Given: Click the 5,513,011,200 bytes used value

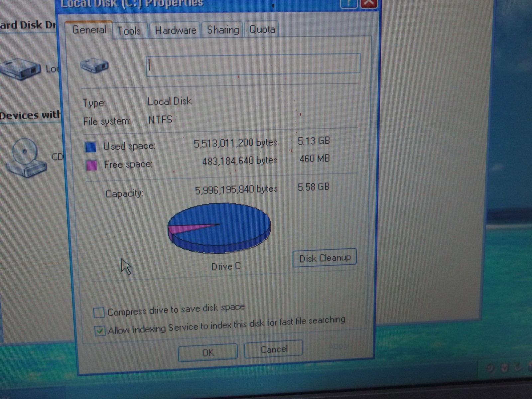Looking at the screenshot, I should 235,143.
